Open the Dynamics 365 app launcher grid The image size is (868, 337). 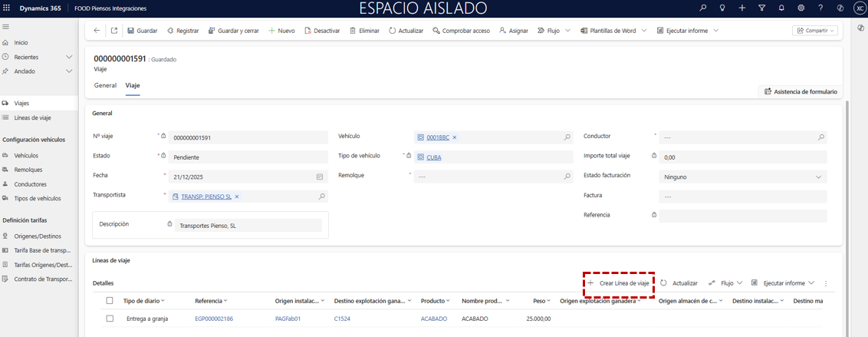click(x=7, y=8)
